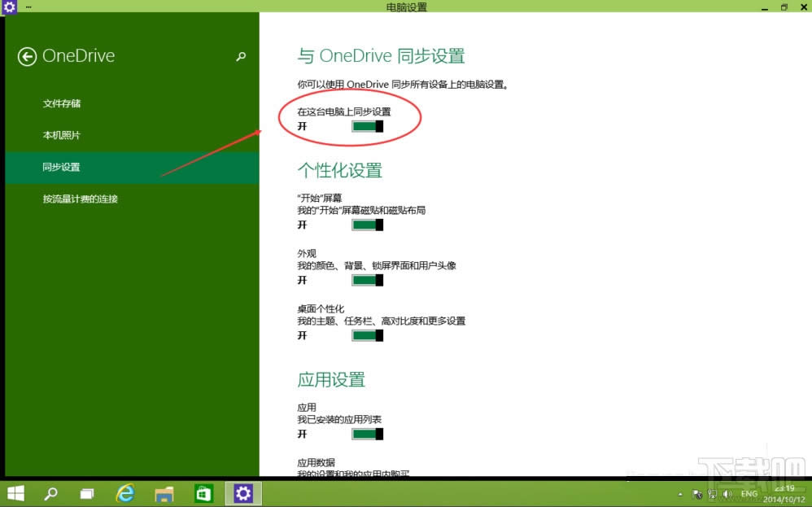Launch the Windows Store from the taskbar
This screenshot has height=507, width=812.
pyautogui.click(x=203, y=493)
